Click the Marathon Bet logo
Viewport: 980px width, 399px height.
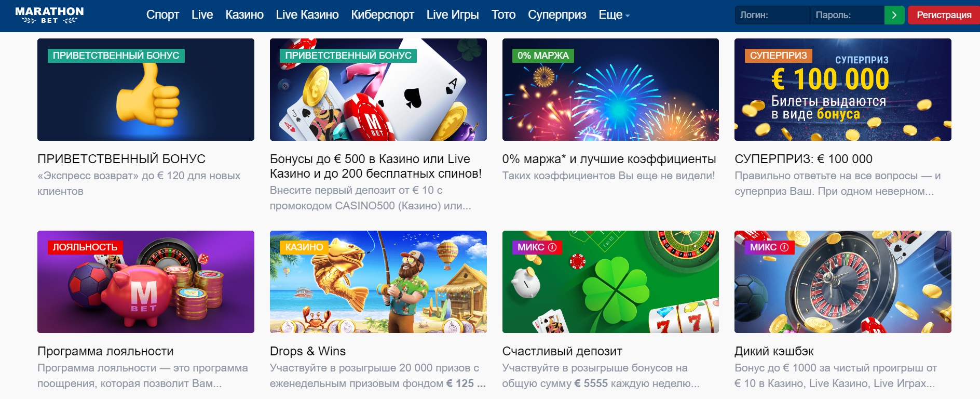click(49, 15)
